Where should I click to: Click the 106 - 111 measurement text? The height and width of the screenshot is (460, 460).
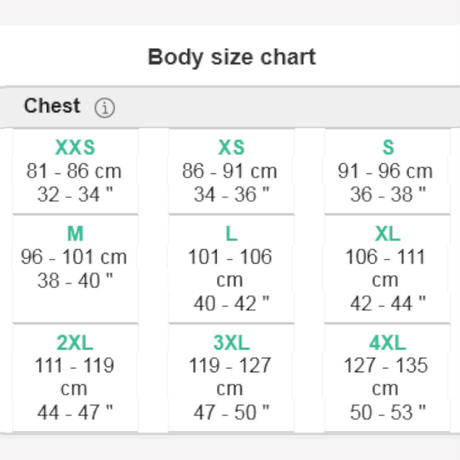pos(385,257)
